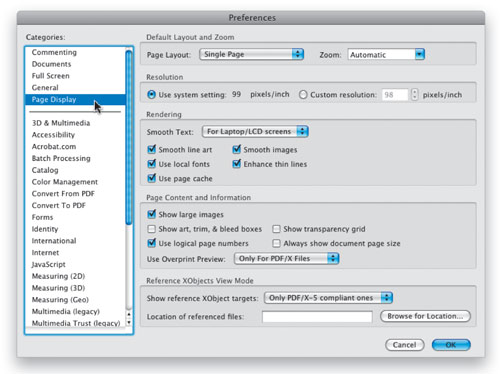This screenshot has width=500, height=374.
Task: Open Show reference XObject targets dropdown
Action: pos(328,298)
